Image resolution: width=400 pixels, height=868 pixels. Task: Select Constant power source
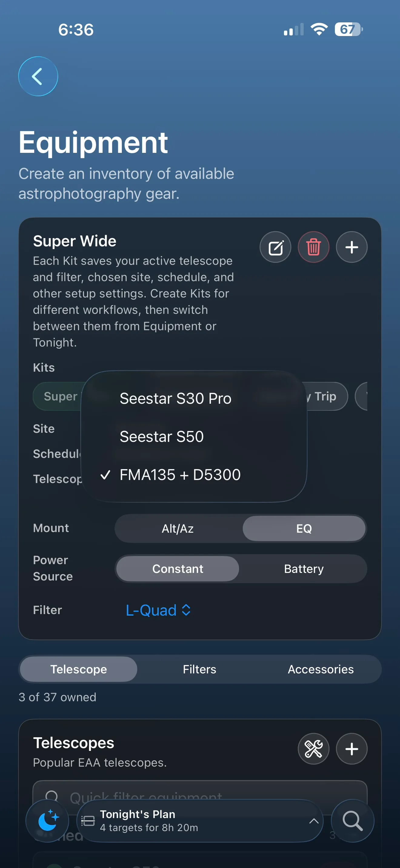[178, 569]
